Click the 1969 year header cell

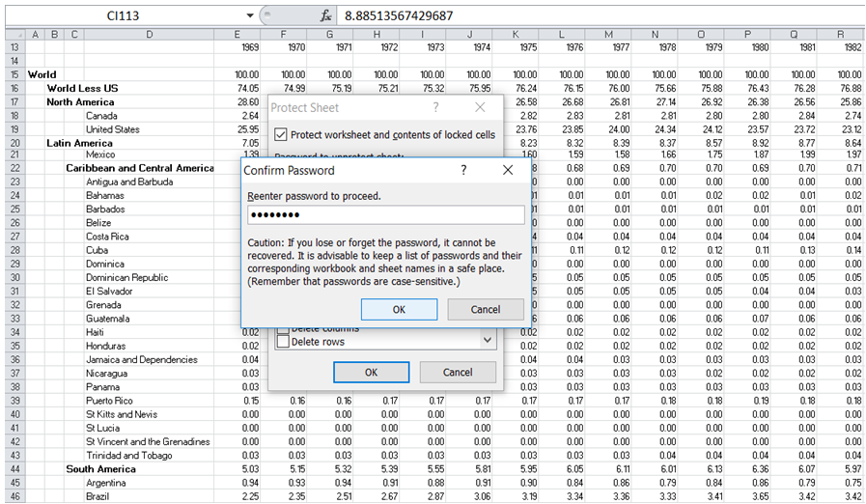pos(250,47)
